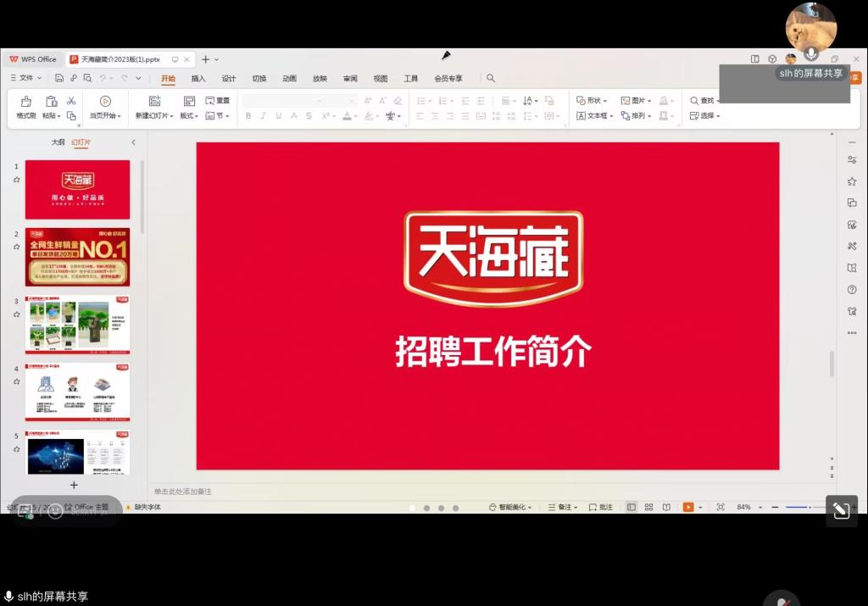Click the Find (查找) icon

point(694,100)
